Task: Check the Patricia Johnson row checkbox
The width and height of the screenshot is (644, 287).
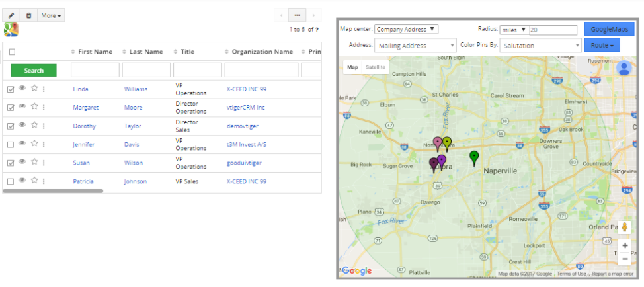Action: (11, 181)
